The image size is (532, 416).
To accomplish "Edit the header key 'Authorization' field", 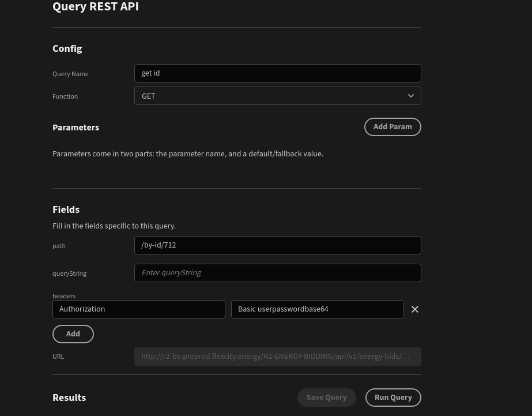I will 139,309.
